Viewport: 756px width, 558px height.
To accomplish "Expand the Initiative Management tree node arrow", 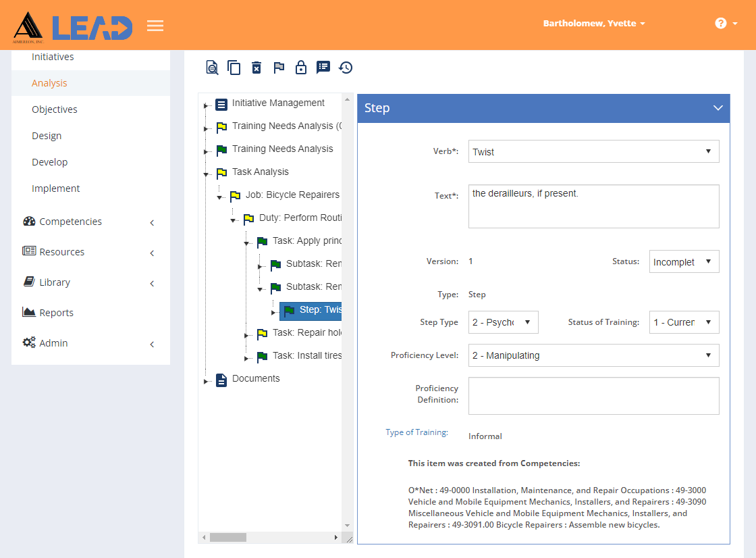I will click(205, 105).
